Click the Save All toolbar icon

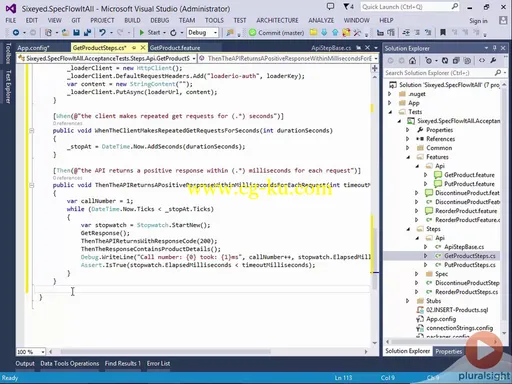[88, 33]
